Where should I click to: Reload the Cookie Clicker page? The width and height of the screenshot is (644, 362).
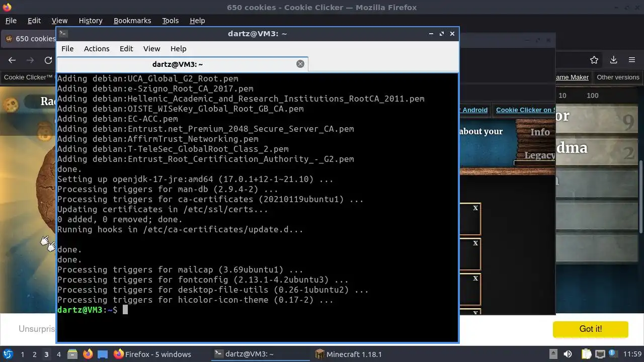(x=48, y=60)
